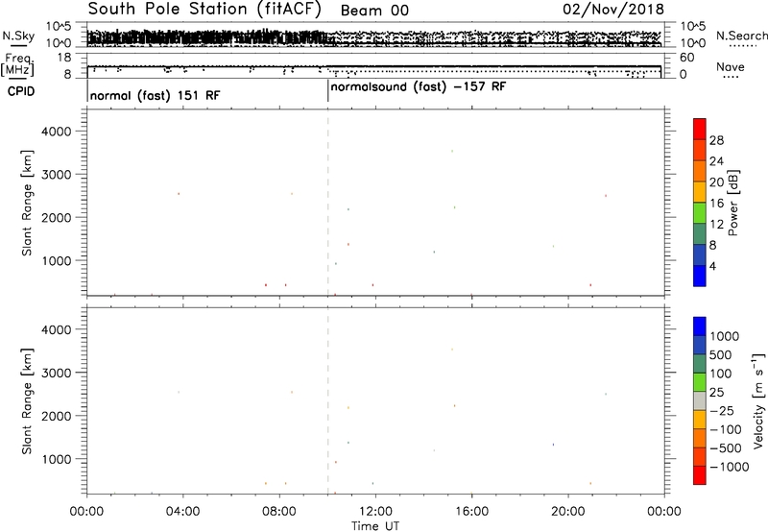768x532 pixels.
Task: Click the '-1000' Velocity colorbar label
Action: coord(730,467)
